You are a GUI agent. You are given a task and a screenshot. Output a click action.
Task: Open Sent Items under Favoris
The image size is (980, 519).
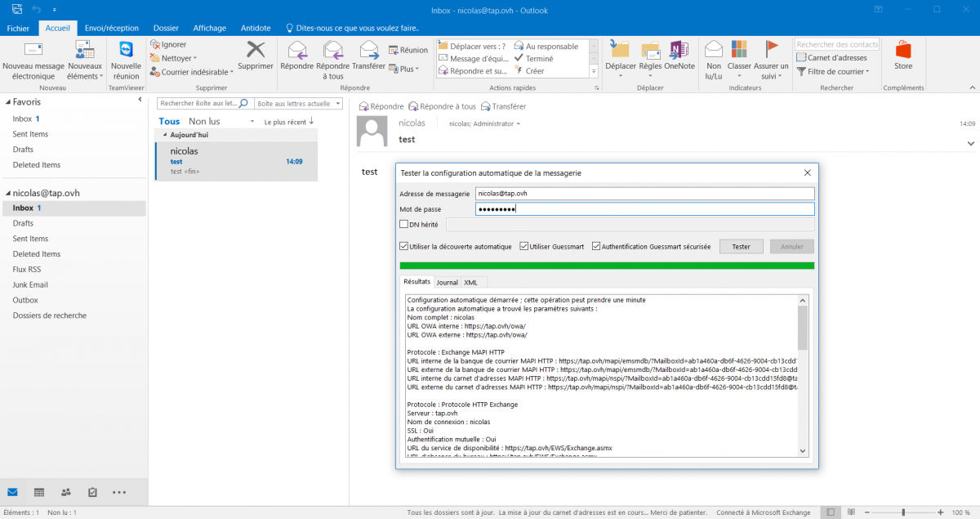(x=30, y=134)
